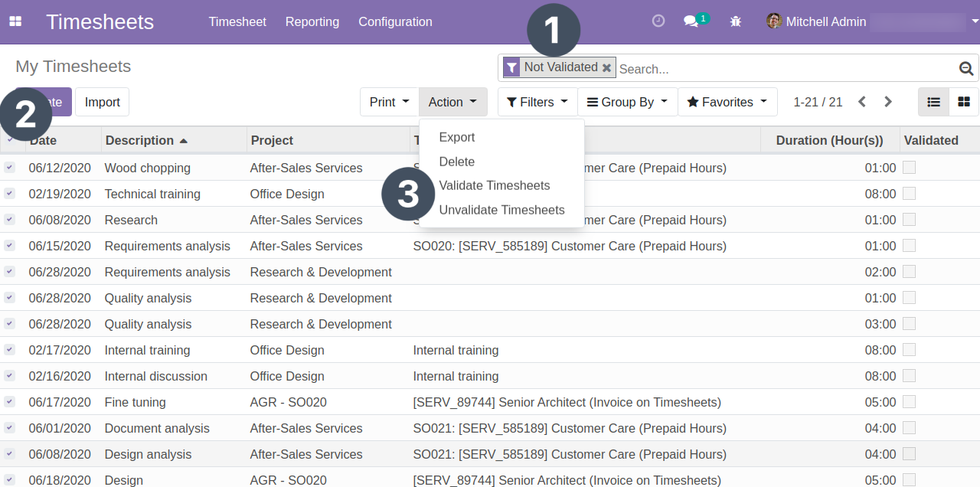Switch to list view

pos(933,102)
